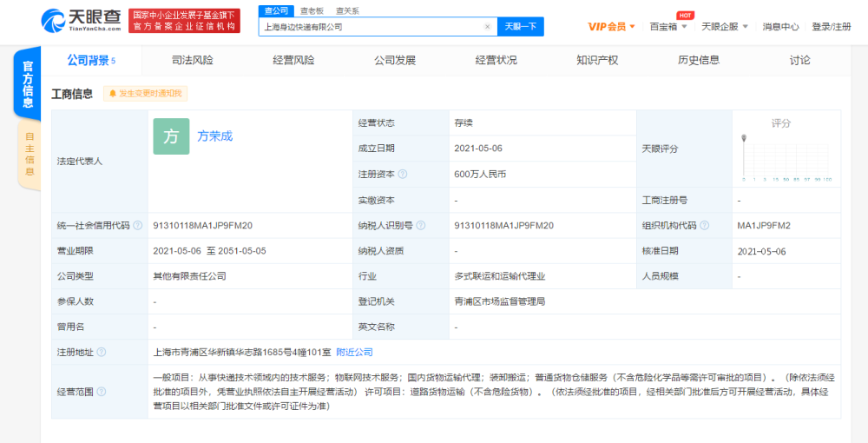This screenshot has height=443, width=868.
Task: Select the 查老板 search mode
Action: [312, 10]
